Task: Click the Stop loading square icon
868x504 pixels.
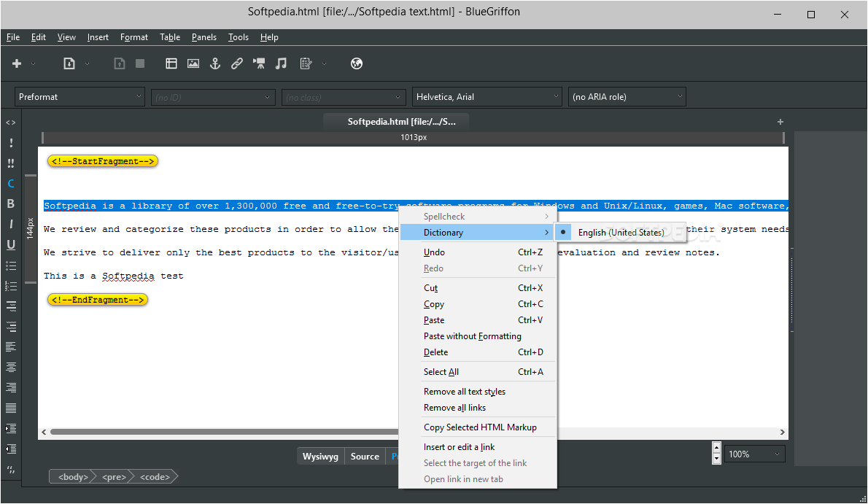Action: point(140,63)
